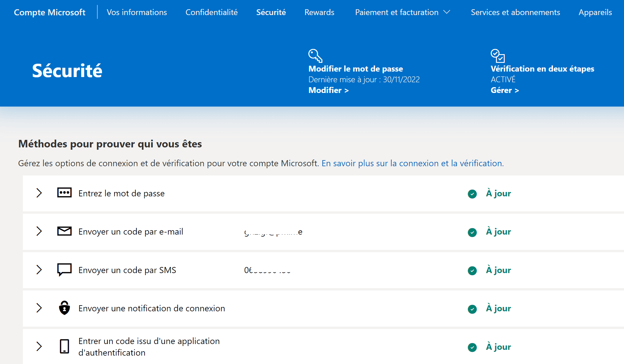The height and width of the screenshot is (364, 624).
Task: Click green check icon in Entrez le mot de passe row
Action: click(472, 194)
